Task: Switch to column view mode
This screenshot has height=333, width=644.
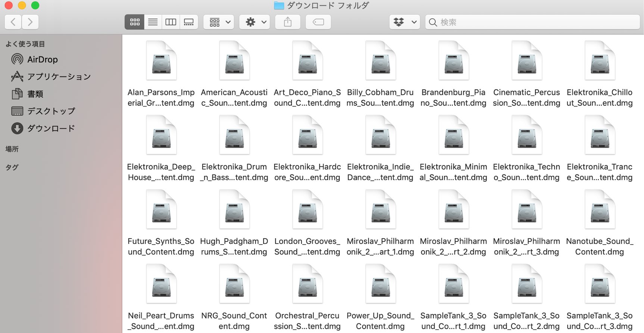Action: [x=171, y=22]
